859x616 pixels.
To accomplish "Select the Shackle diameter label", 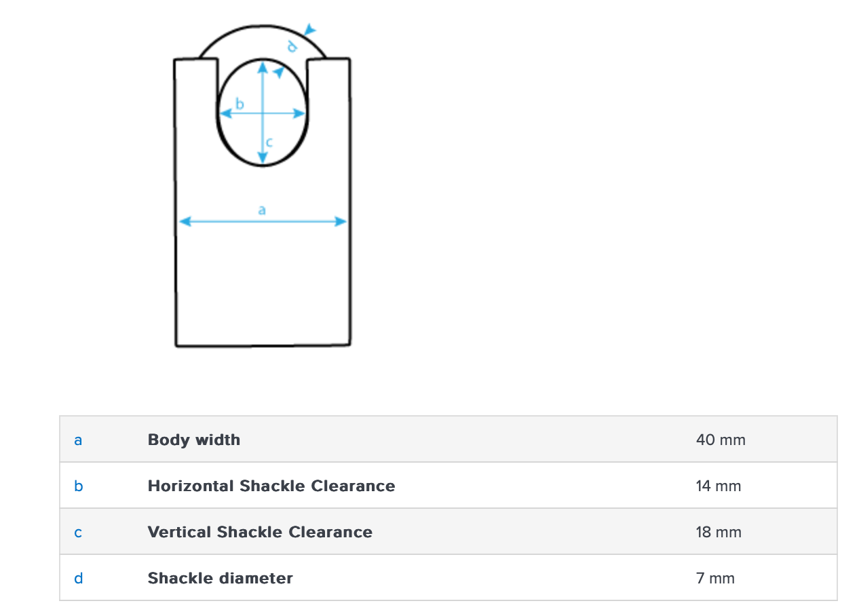I will point(221,578).
